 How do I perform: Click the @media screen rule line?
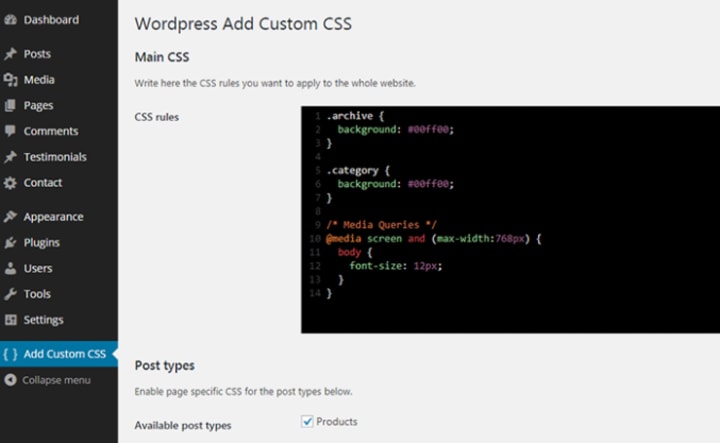coord(433,239)
